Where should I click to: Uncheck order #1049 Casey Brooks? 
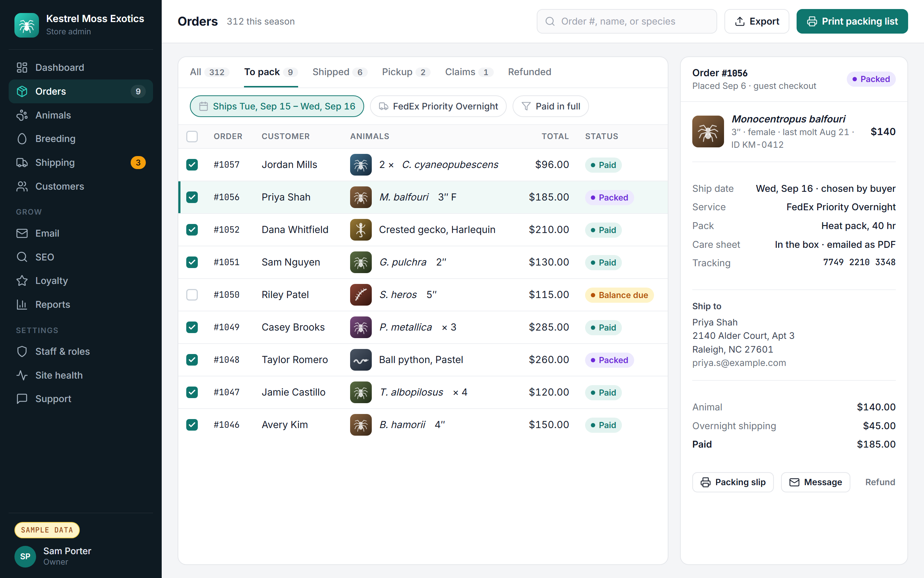click(x=192, y=327)
